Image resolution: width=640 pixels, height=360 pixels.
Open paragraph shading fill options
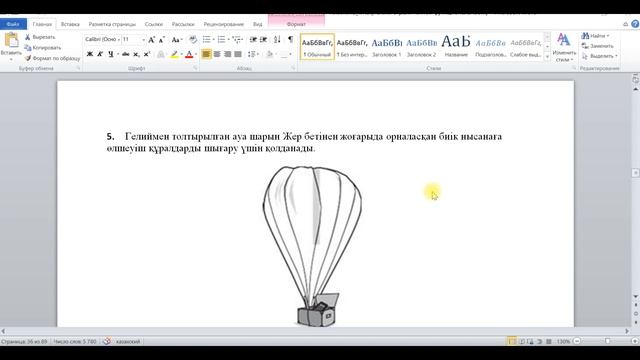click(269, 54)
